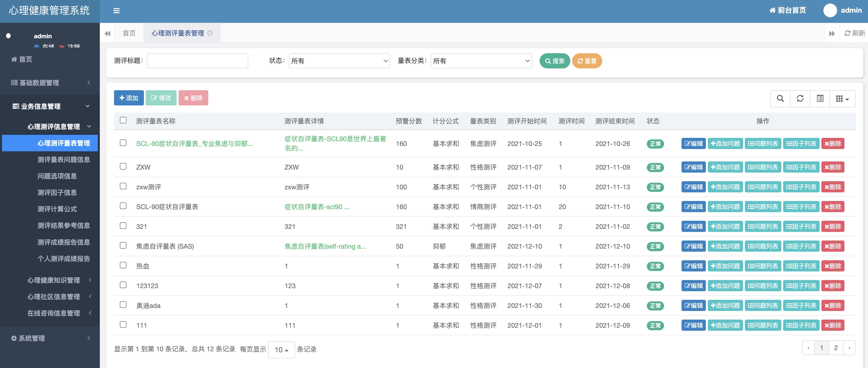Click 因子列表 for the 热血 row
The width and height of the screenshot is (868, 368).
(801, 266)
